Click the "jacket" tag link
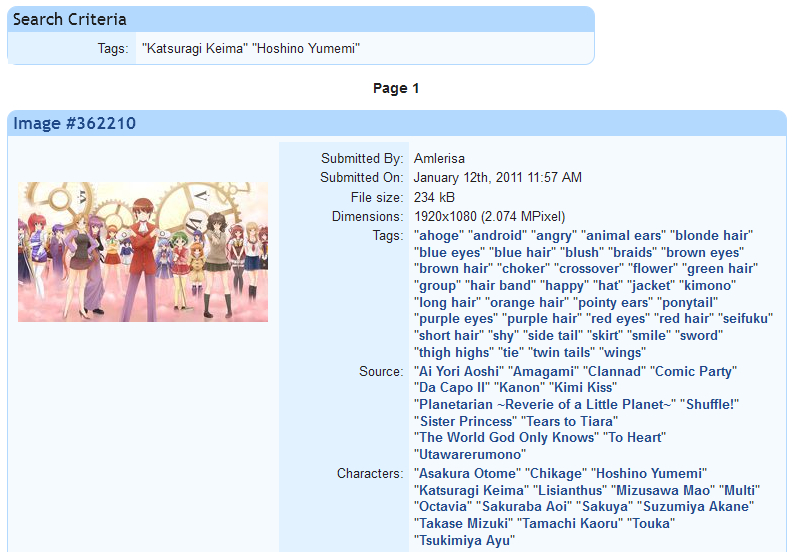The image size is (804, 552). pos(651,285)
